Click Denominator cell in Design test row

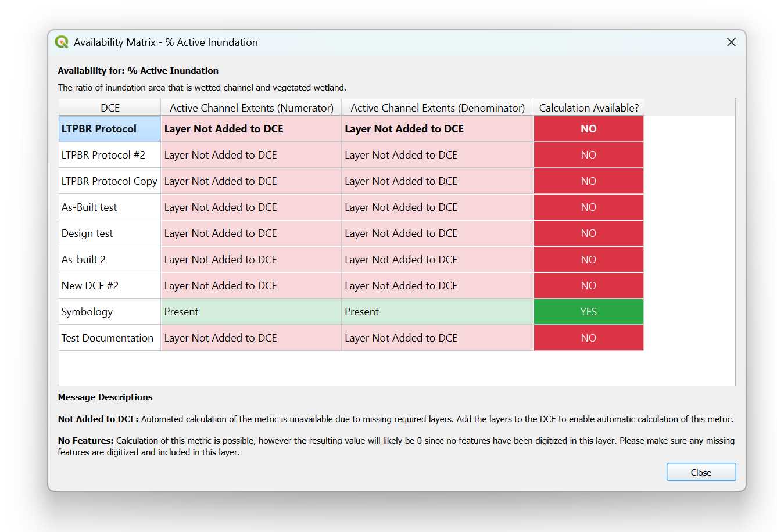pos(438,233)
